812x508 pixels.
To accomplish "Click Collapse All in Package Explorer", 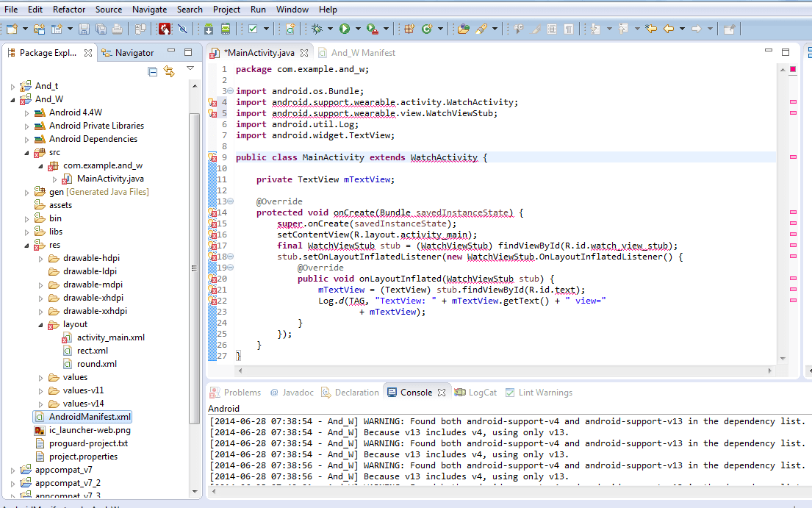I will [153, 71].
